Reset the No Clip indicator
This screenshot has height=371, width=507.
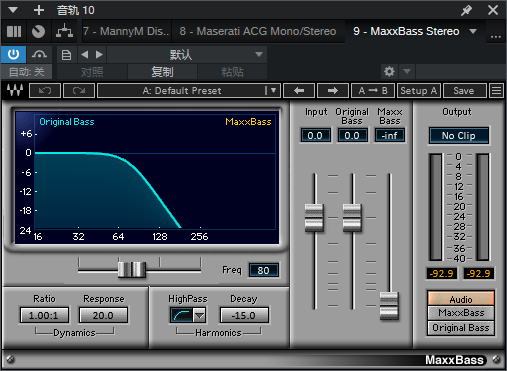coord(459,136)
